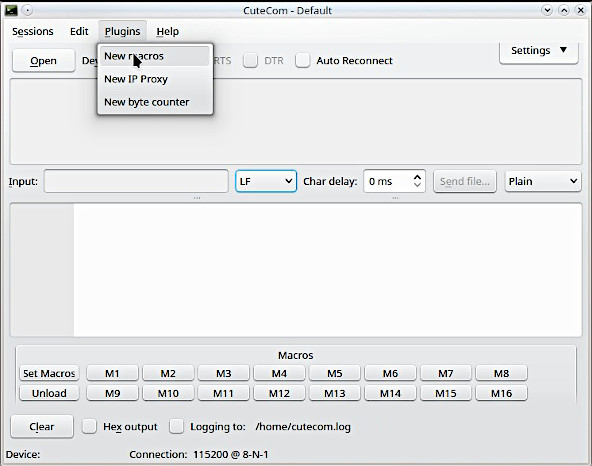This screenshot has width=592, height=466.
Task: Click the Open device button
Action: (x=43, y=60)
